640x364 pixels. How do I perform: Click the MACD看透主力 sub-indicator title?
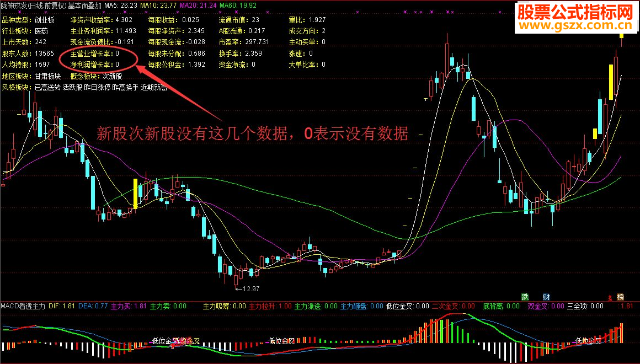click(x=23, y=306)
